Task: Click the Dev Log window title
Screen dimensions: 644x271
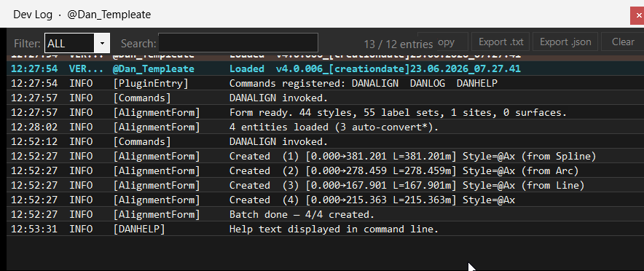Action: tap(82, 15)
